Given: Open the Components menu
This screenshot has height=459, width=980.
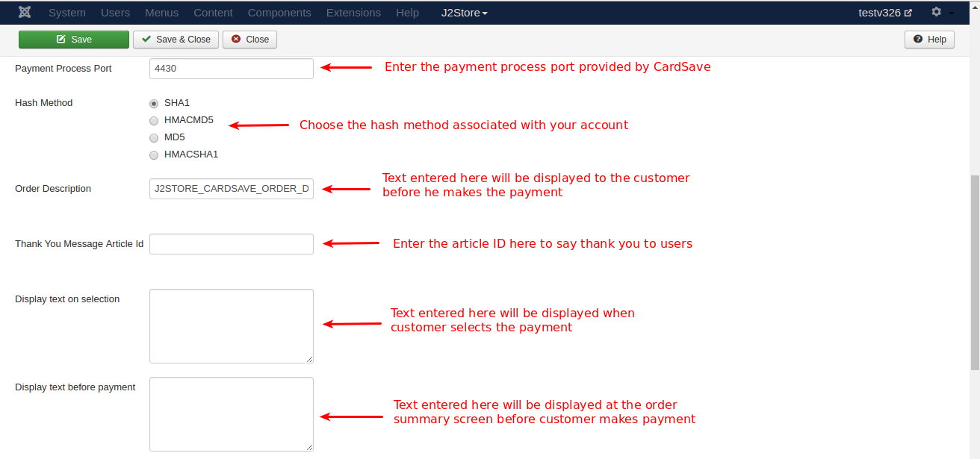Looking at the screenshot, I should (x=279, y=13).
